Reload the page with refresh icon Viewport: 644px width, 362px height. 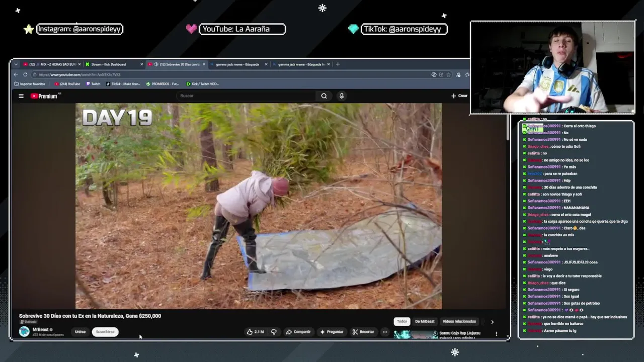pos(25,74)
